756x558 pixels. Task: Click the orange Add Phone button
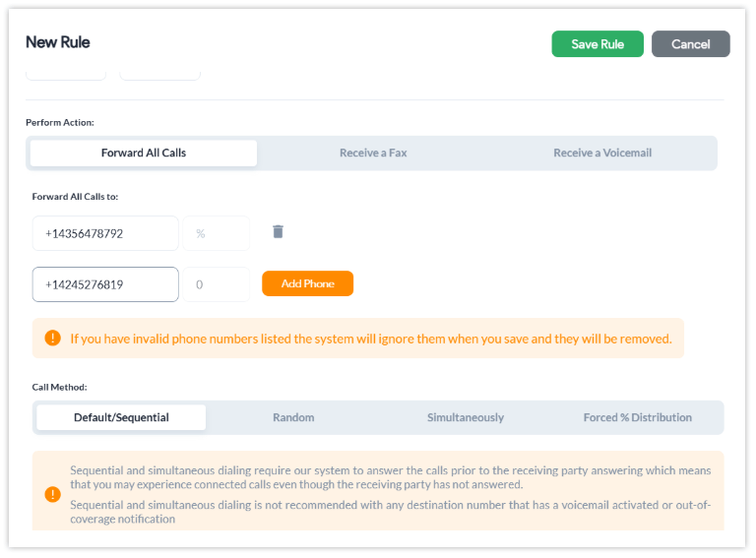pyautogui.click(x=307, y=283)
